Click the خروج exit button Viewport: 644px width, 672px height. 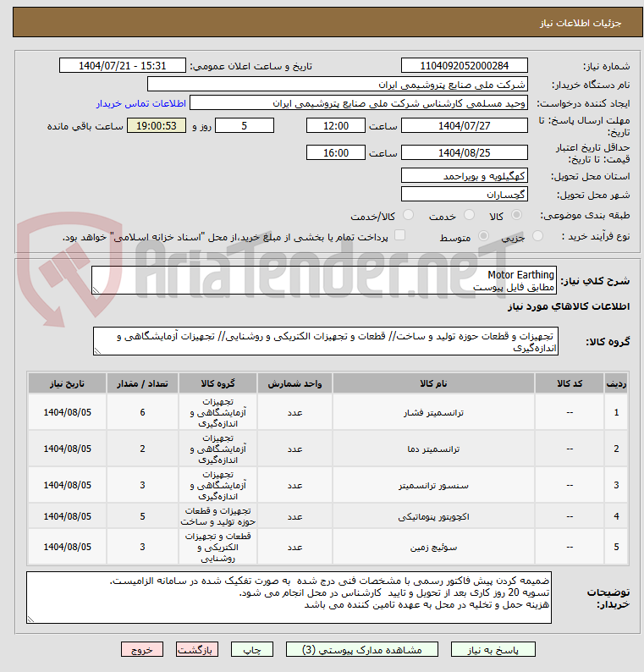[142, 650]
